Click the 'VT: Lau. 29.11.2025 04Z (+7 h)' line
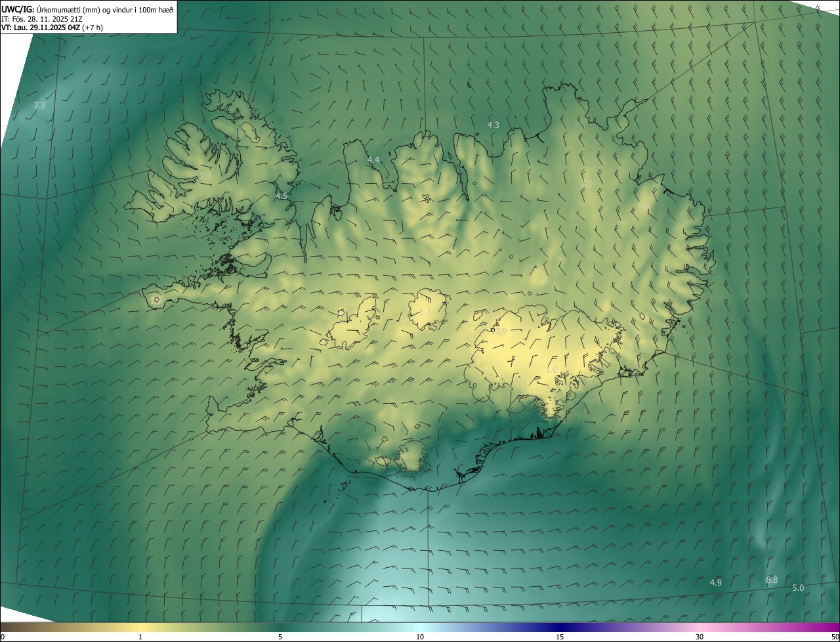Image resolution: width=840 pixels, height=642 pixels. pos(52,28)
